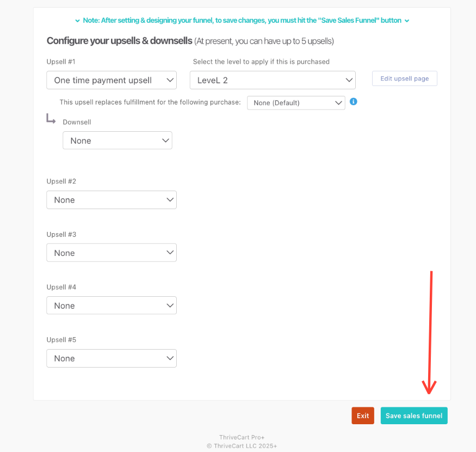
Task: Click 'Select the level to apply' label
Action: [x=261, y=62]
